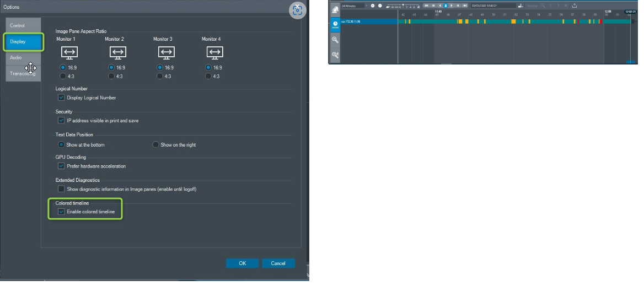Enable Show diagnostic information checkbox

coord(61,189)
